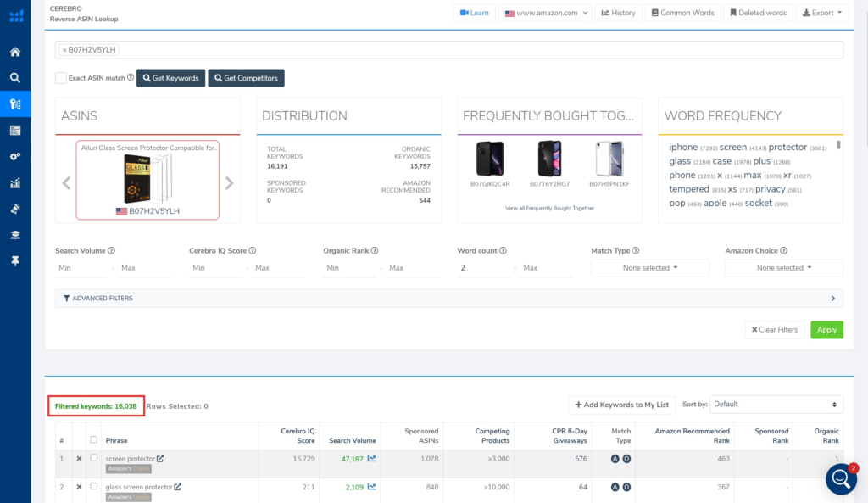Select the highlighted Cerebro icon in the sidebar
Screen dimensions: 868x503
point(15,104)
